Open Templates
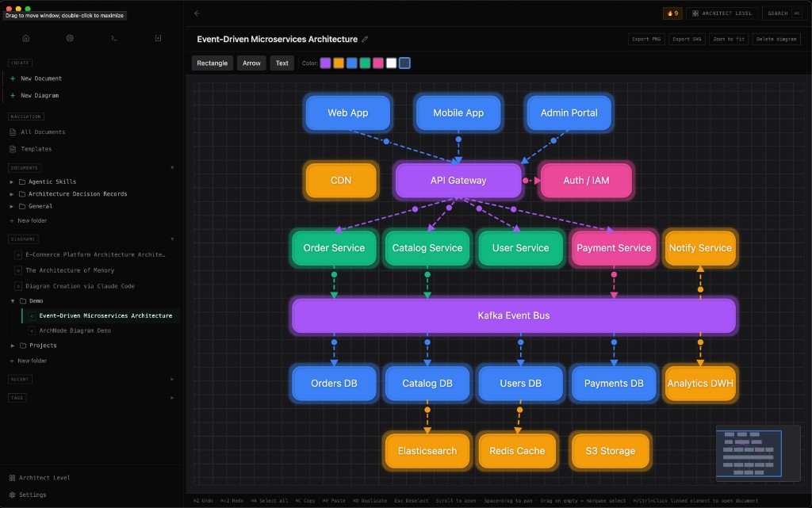Viewport: 812px width, 508px height. coord(36,149)
